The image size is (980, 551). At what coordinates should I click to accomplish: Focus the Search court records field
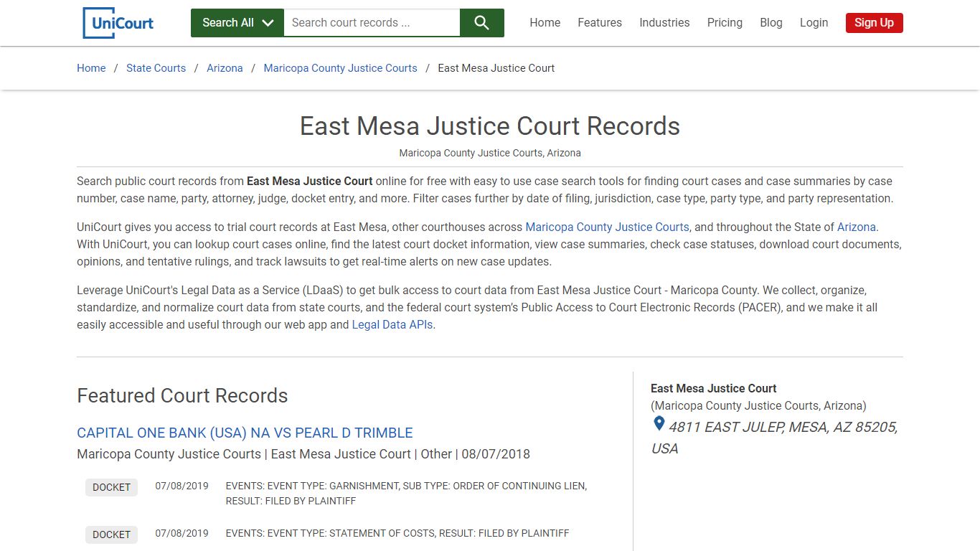(372, 23)
